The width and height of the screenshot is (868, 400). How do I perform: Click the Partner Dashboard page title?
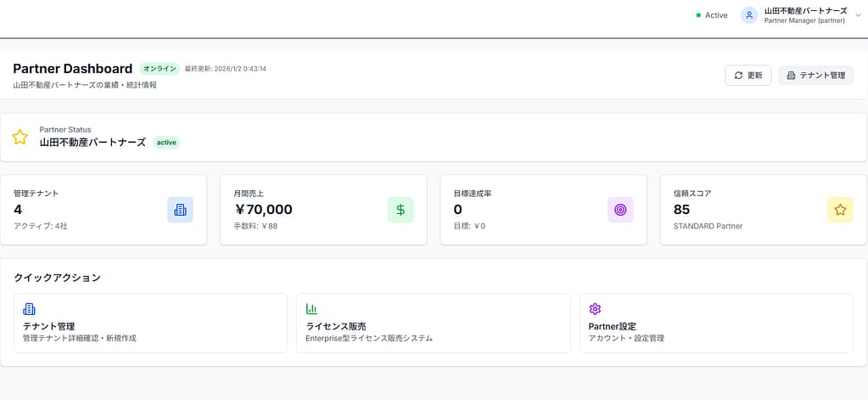click(73, 69)
